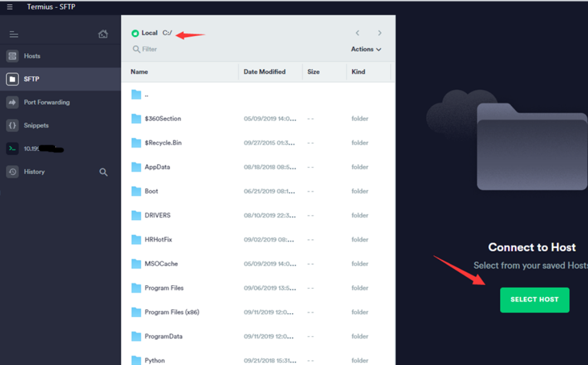Sort by Date Modified column header
This screenshot has height=365, width=588.
coord(264,72)
